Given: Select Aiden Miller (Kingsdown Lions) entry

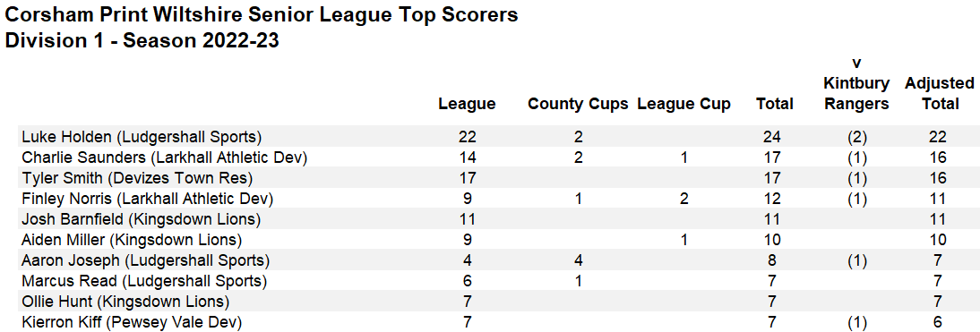Looking at the screenshot, I should point(132,240).
